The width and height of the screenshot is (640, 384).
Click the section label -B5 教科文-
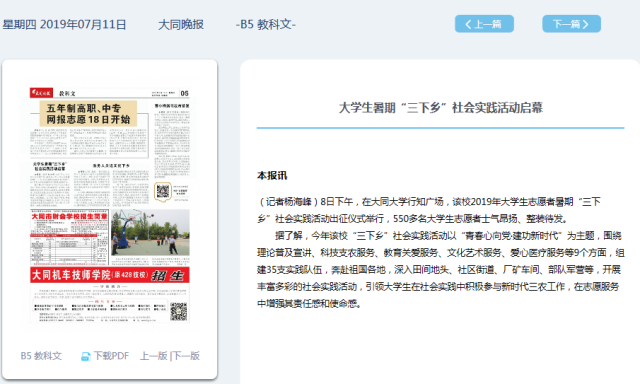pos(266,24)
